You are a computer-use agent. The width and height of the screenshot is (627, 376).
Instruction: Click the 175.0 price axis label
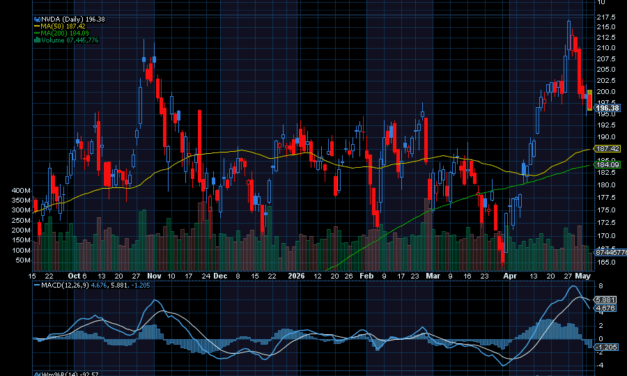606,210
